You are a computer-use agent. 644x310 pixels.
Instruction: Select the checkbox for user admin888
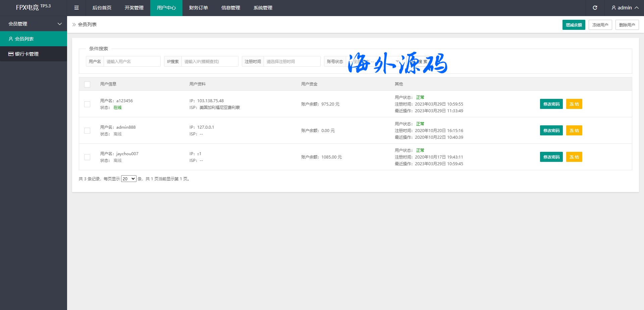click(x=87, y=131)
